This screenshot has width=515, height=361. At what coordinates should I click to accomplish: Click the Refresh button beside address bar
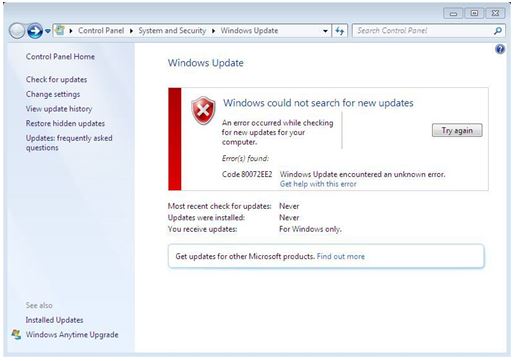(340, 31)
